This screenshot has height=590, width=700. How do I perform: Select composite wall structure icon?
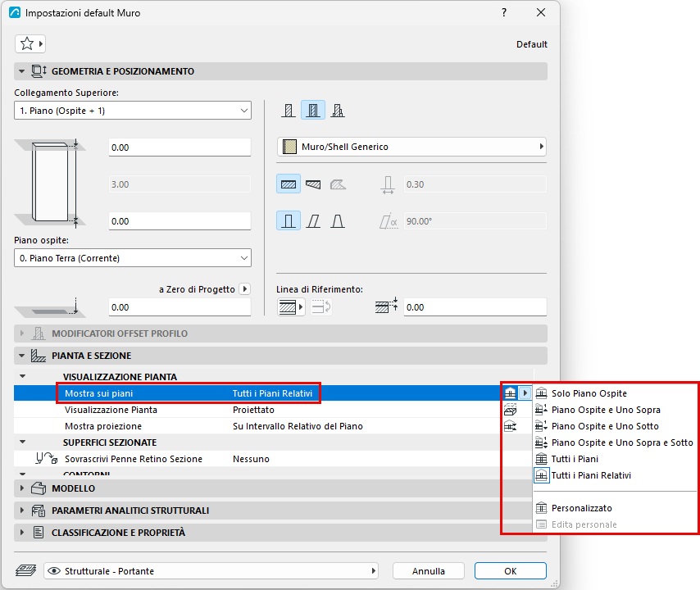313,111
